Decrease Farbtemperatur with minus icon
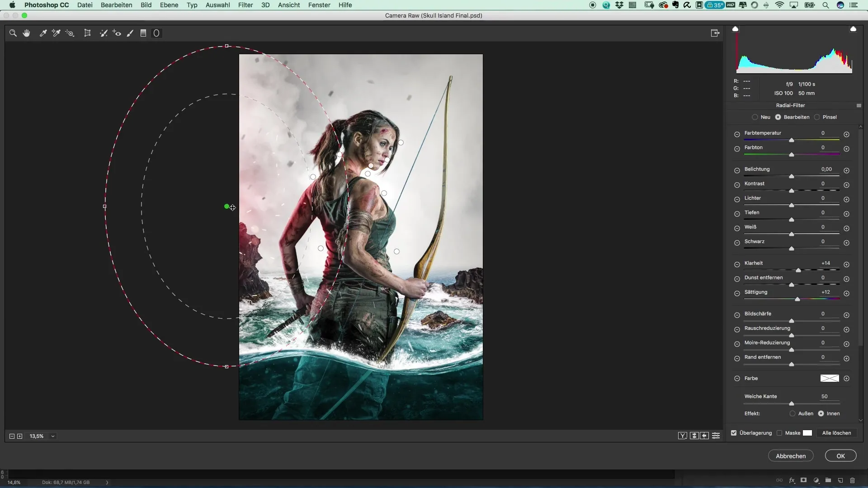Viewport: 868px width, 488px height. (x=737, y=134)
